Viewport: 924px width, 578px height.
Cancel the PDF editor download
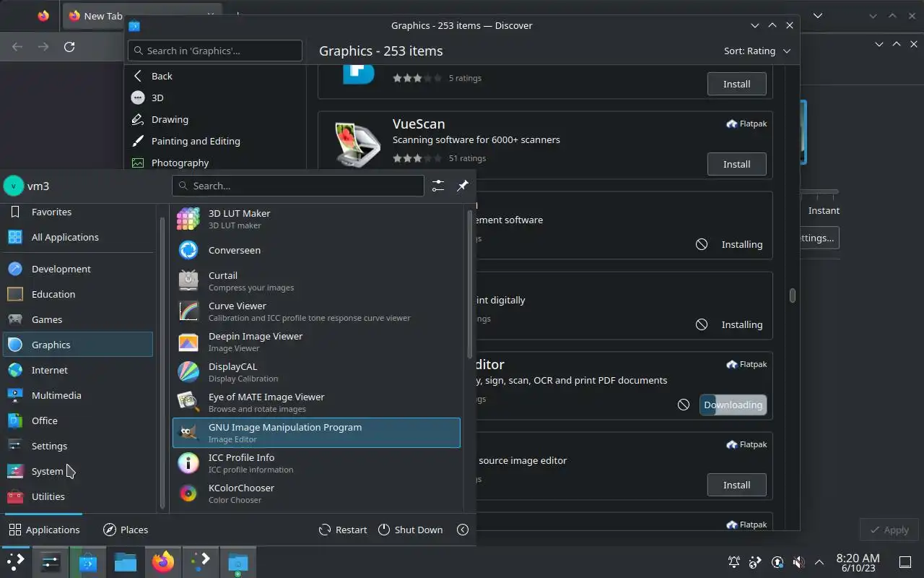(684, 405)
